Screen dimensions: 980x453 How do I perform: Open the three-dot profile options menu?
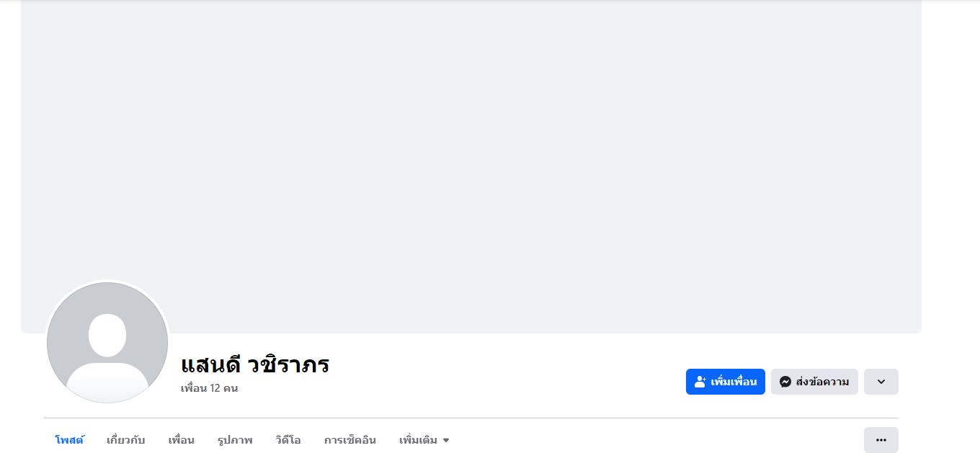(881, 440)
